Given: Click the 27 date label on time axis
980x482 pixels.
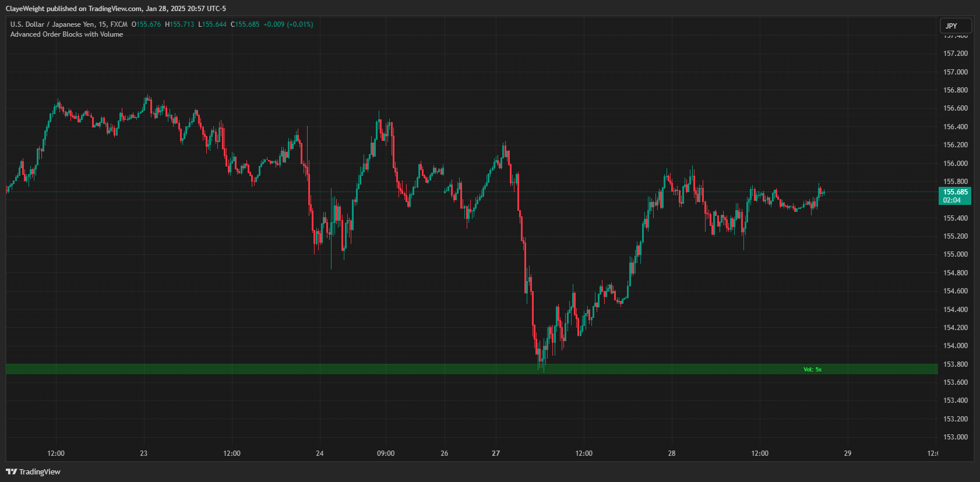Looking at the screenshot, I should (496, 453).
